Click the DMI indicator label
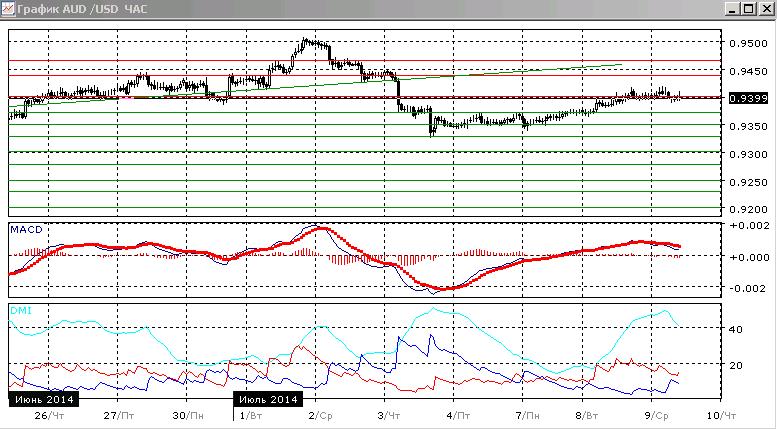The height and width of the screenshot is (430, 777). point(21,311)
